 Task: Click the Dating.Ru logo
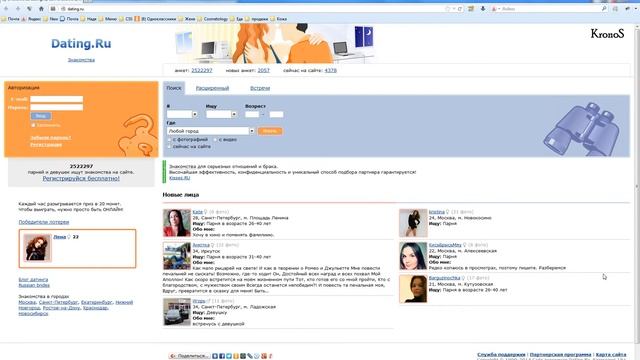[x=81, y=44]
